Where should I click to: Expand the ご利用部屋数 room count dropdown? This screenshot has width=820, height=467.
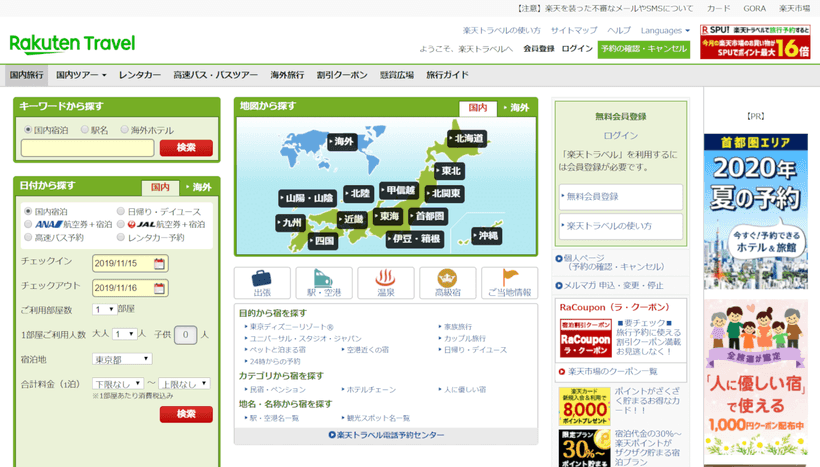(x=104, y=310)
